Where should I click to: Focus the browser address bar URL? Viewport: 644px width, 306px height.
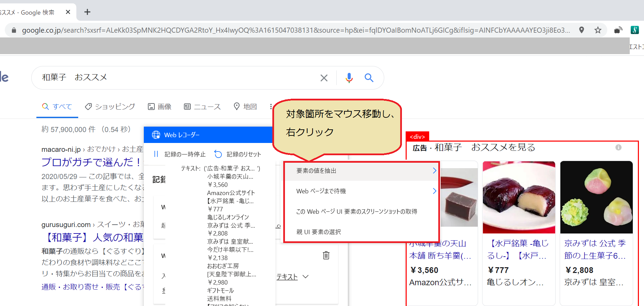click(296, 30)
